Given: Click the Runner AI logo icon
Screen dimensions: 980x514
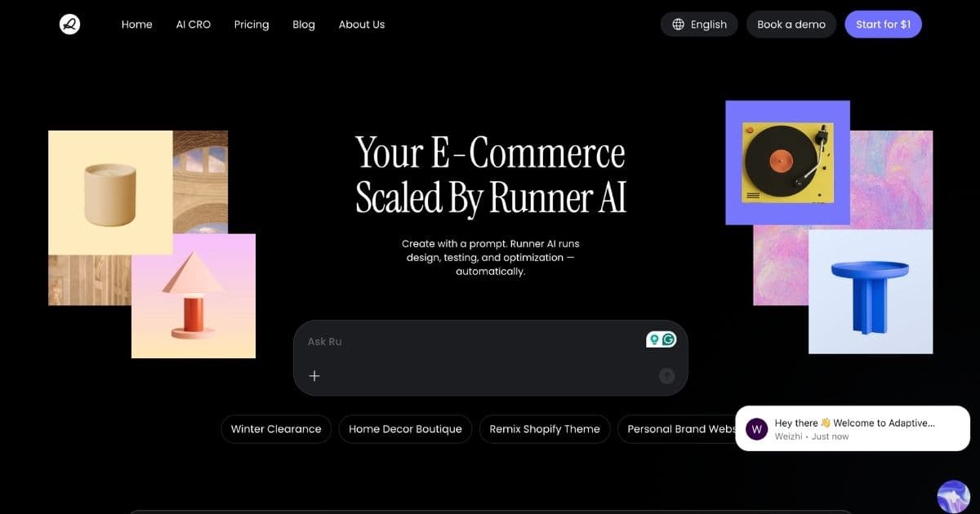Looking at the screenshot, I should point(69,24).
